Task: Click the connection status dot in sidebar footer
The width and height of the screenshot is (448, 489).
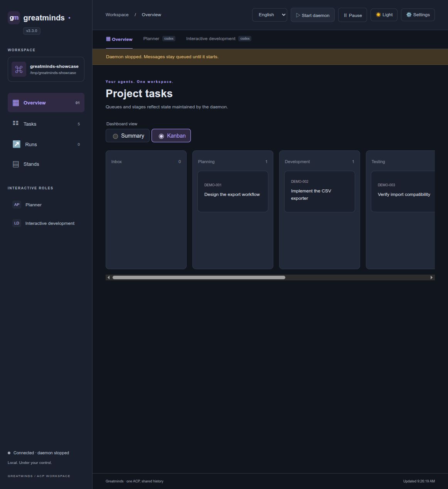Action: (9, 453)
